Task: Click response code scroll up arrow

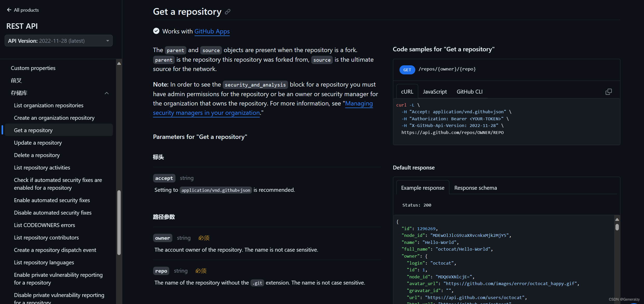Action: pos(617,220)
